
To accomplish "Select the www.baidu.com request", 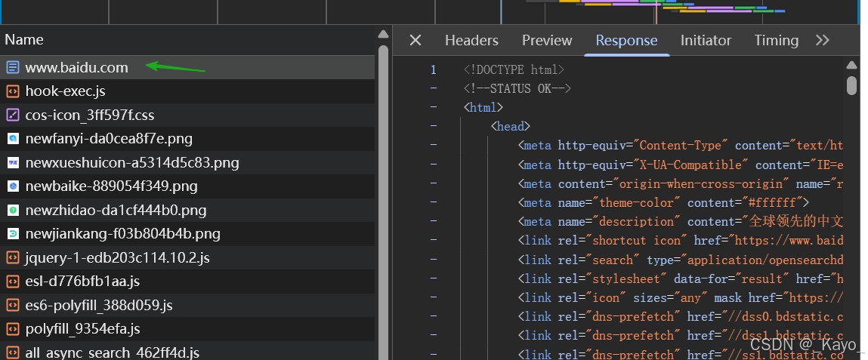I will [187, 67].
